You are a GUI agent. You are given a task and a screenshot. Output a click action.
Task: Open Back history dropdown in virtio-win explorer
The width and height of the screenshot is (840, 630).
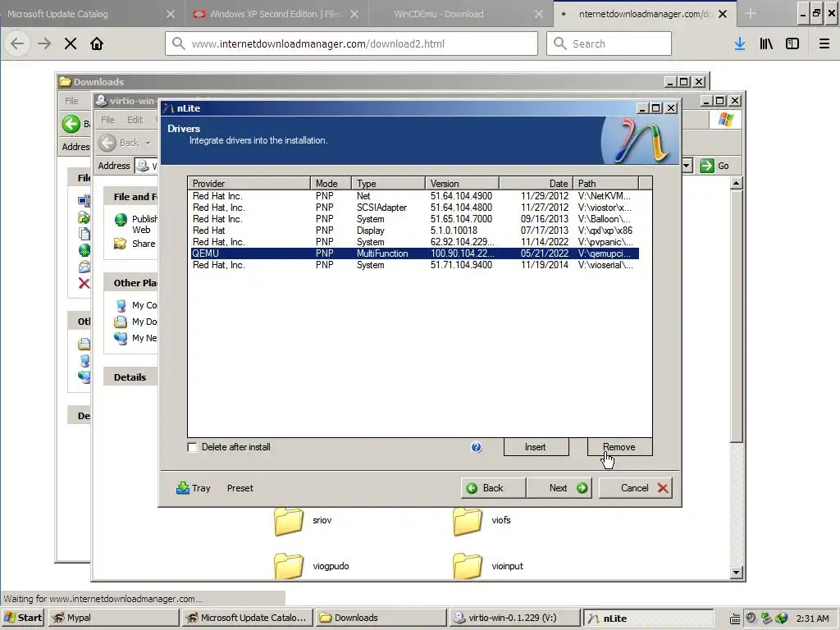point(148,143)
